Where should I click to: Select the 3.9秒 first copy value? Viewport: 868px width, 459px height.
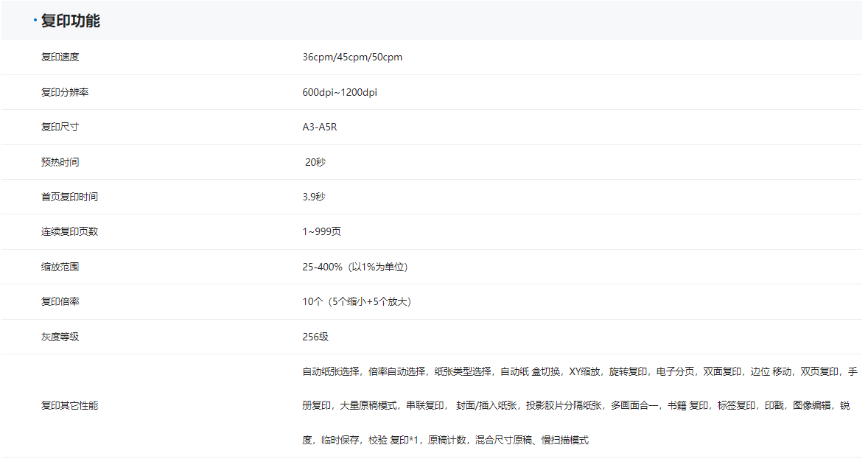click(x=313, y=197)
